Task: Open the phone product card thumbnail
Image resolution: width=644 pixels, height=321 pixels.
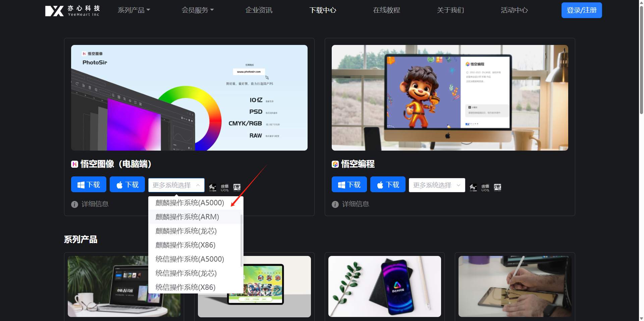Action: [384, 286]
